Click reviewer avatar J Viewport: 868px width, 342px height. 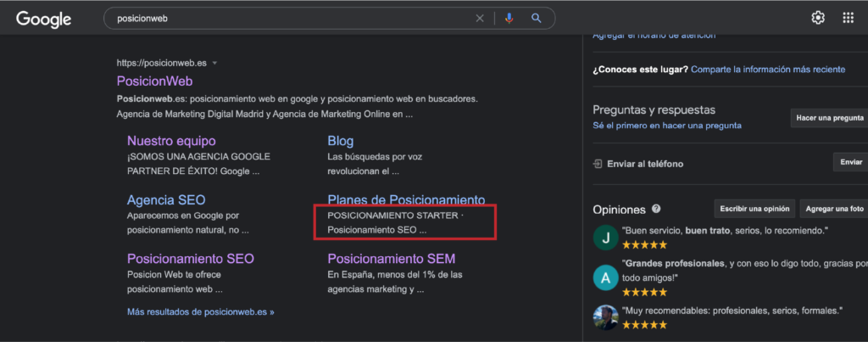pos(605,238)
